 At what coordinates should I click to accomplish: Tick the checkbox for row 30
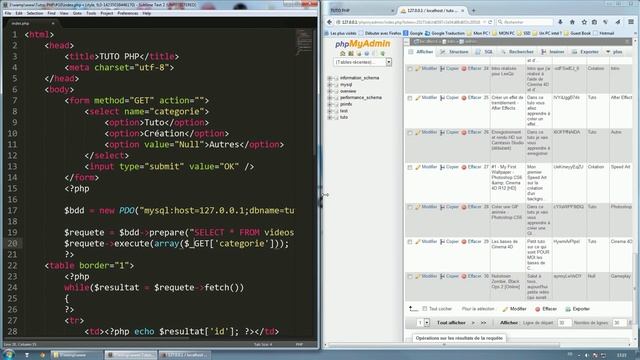410,277
